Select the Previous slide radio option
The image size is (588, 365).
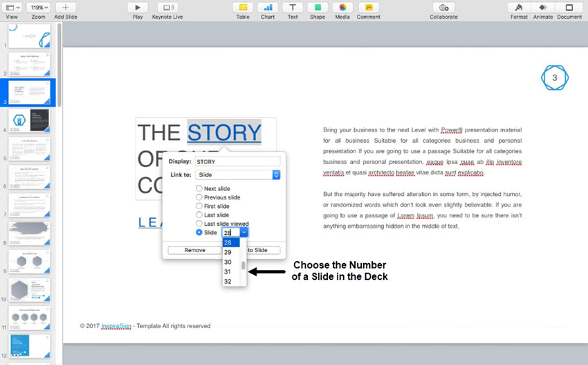tap(199, 197)
